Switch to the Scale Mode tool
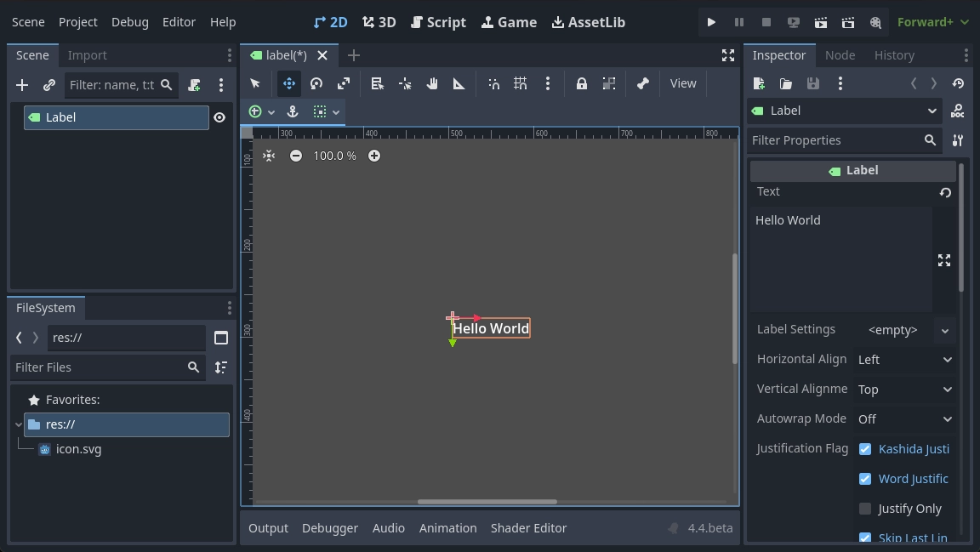The width and height of the screenshot is (980, 552). pos(343,83)
